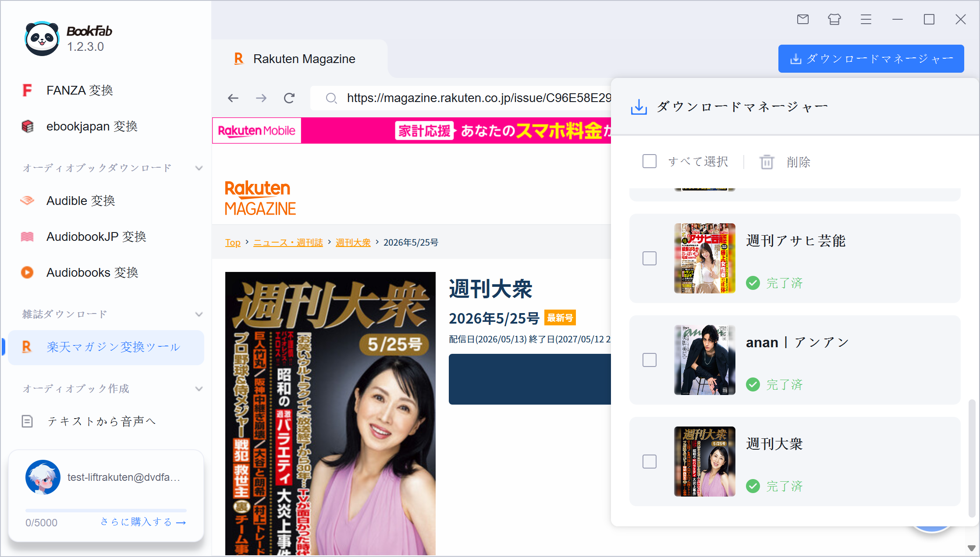The height and width of the screenshot is (557, 980).
Task: Click the Rakuten R icon in sidebar
Action: 27,347
